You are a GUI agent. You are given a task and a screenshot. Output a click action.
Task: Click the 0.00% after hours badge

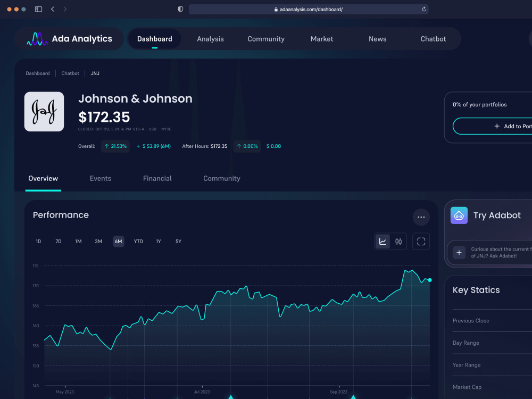[247, 146]
